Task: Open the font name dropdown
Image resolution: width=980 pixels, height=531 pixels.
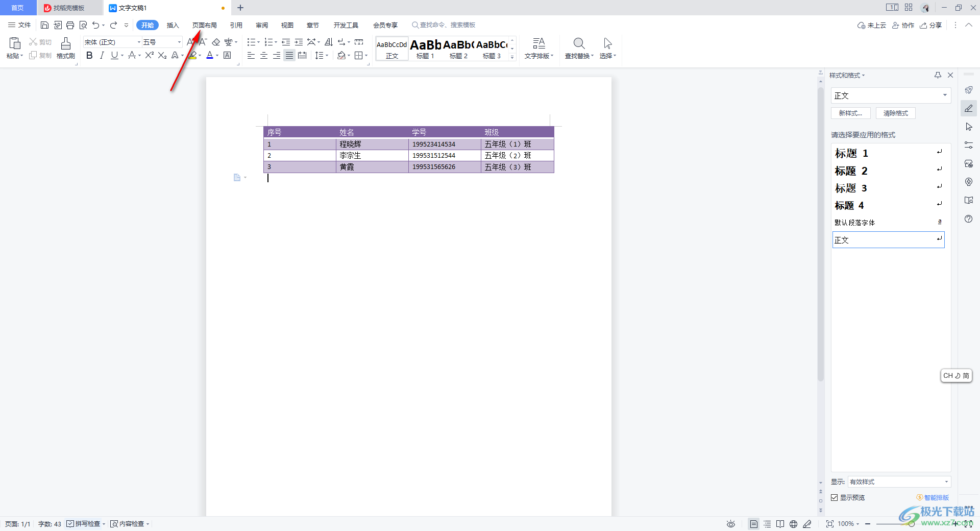Action: [139, 42]
